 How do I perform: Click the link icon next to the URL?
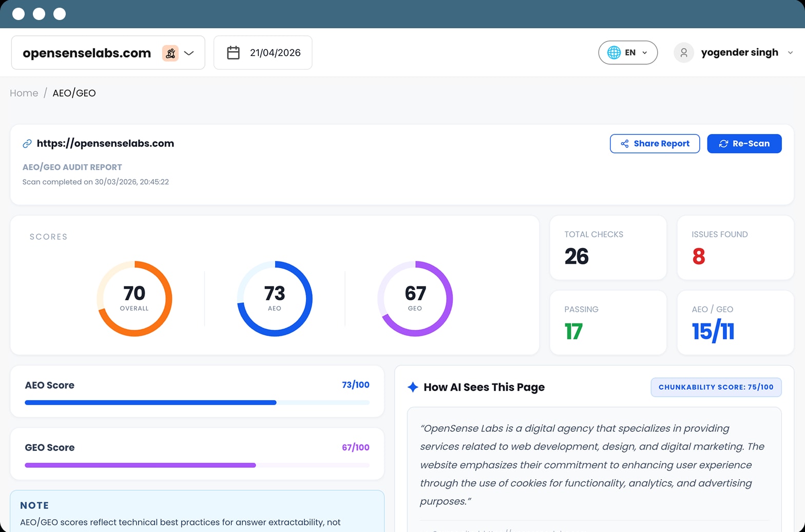(27, 144)
